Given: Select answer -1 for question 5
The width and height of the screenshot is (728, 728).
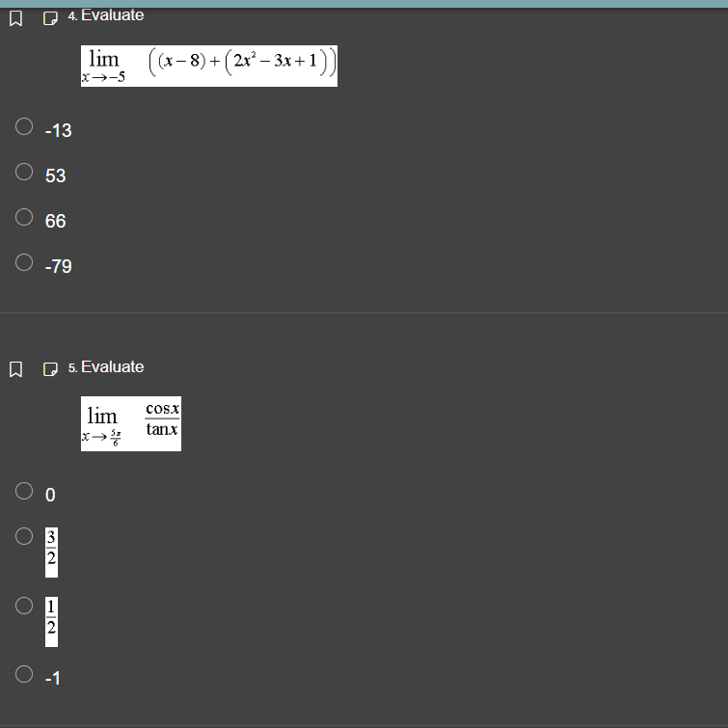Looking at the screenshot, I should point(24,674).
